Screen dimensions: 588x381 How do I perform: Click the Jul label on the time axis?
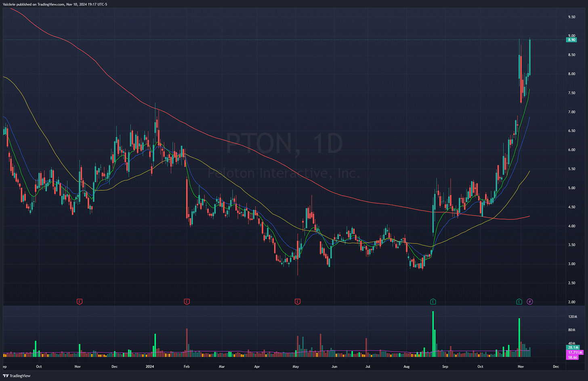[x=368, y=367]
